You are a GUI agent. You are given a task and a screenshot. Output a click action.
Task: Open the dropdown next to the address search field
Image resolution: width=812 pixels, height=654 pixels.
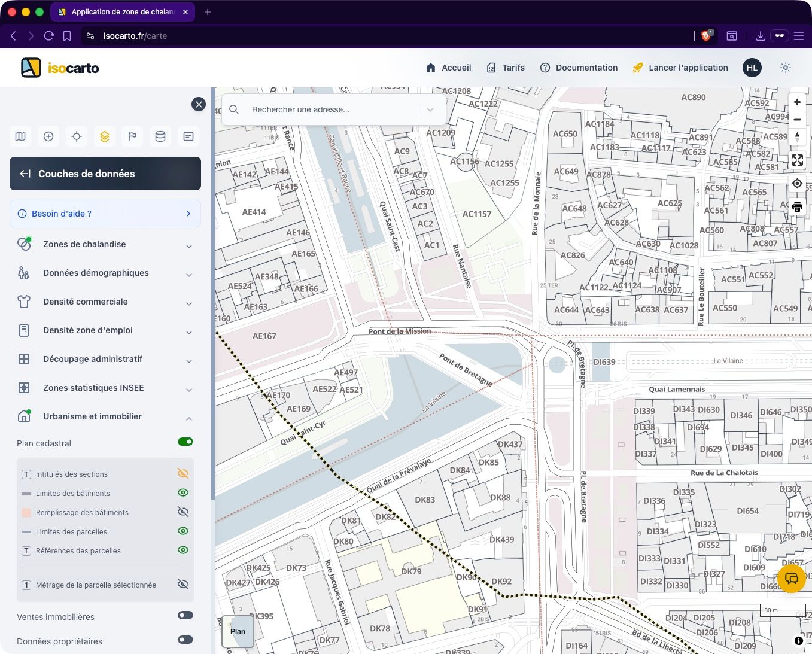click(430, 109)
